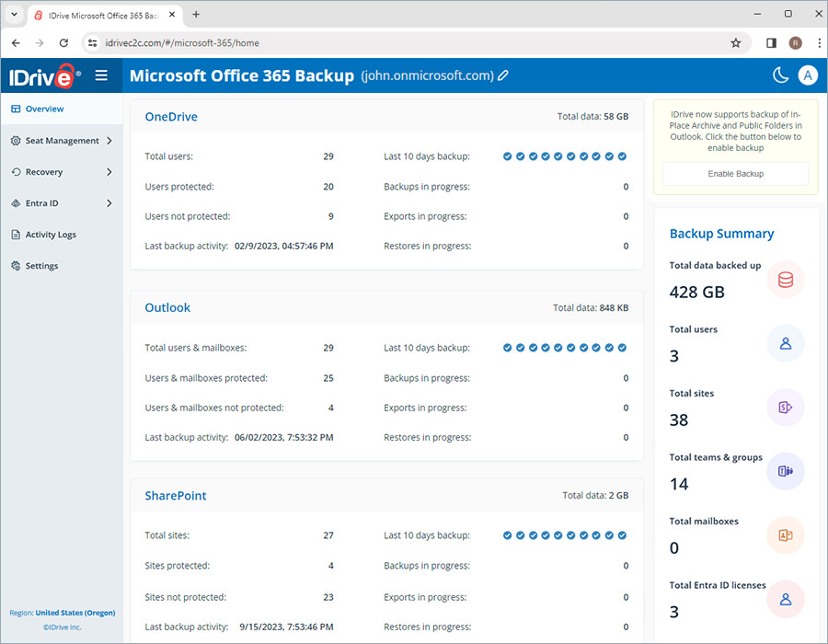828x644 pixels.
Task: Click the '428 GB' backup summary value
Action: (x=697, y=292)
